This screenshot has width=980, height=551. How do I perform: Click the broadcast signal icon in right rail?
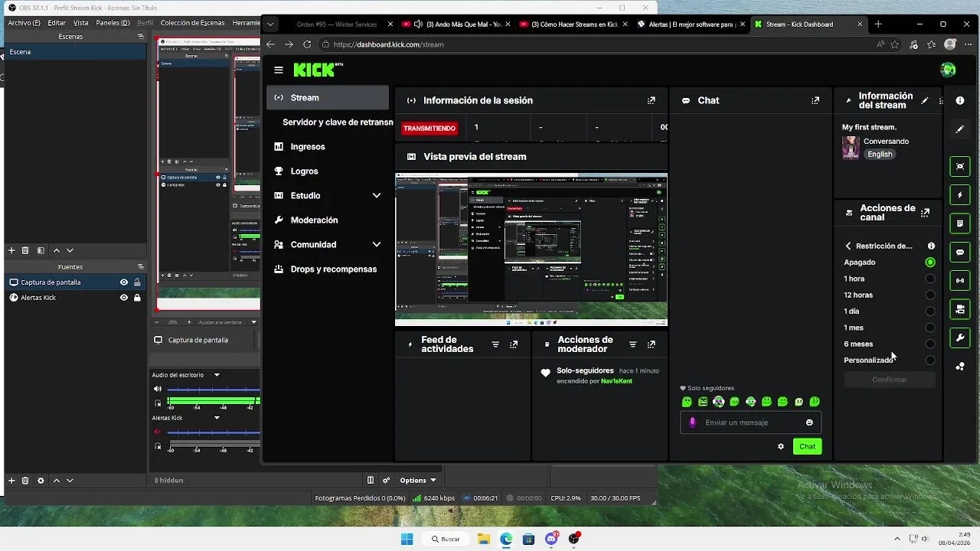click(x=960, y=281)
